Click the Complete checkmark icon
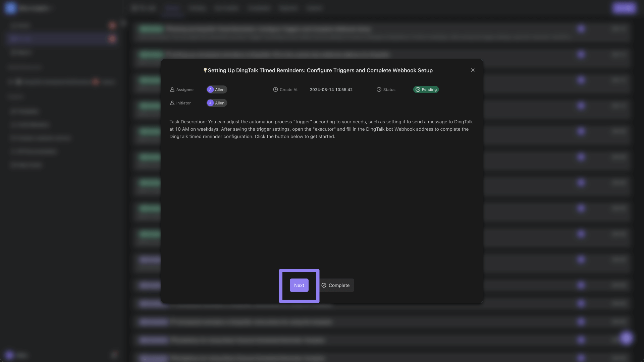 324,285
